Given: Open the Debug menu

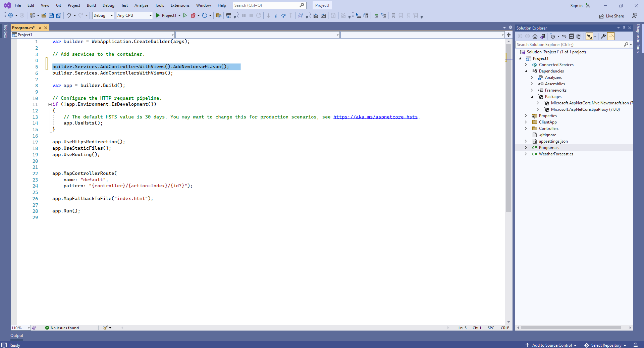Looking at the screenshot, I should [108, 5].
